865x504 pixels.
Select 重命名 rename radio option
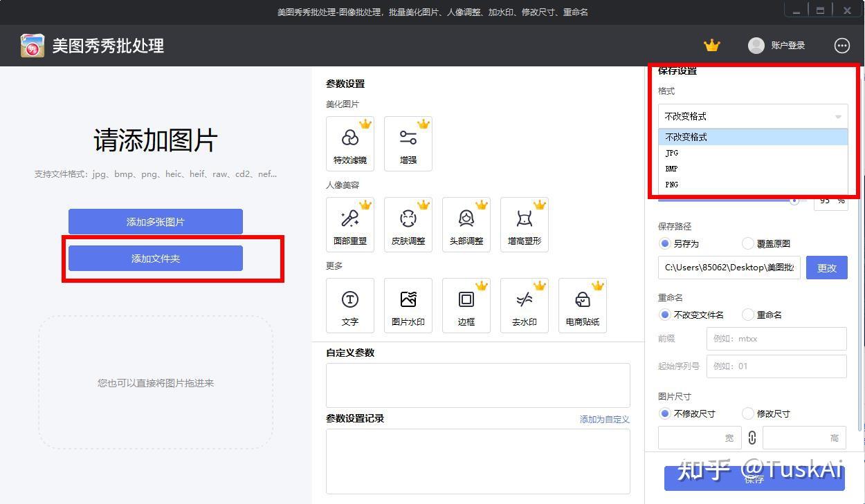748,315
